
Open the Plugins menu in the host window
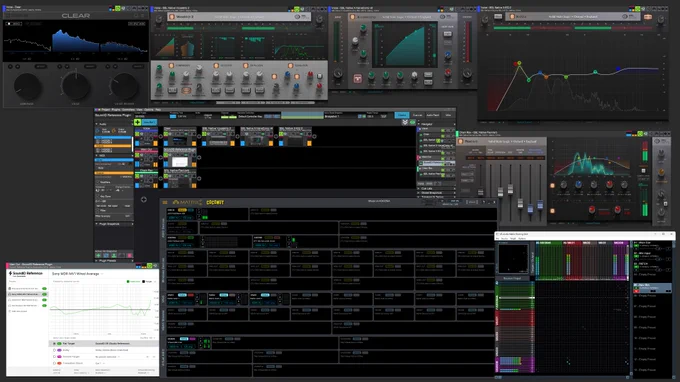pos(116,110)
